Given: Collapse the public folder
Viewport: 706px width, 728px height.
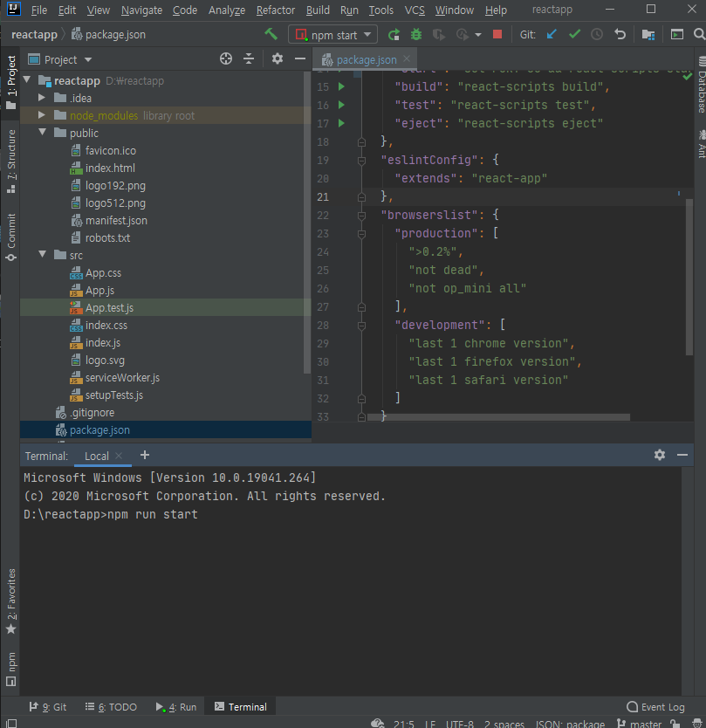Looking at the screenshot, I should (x=43, y=133).
